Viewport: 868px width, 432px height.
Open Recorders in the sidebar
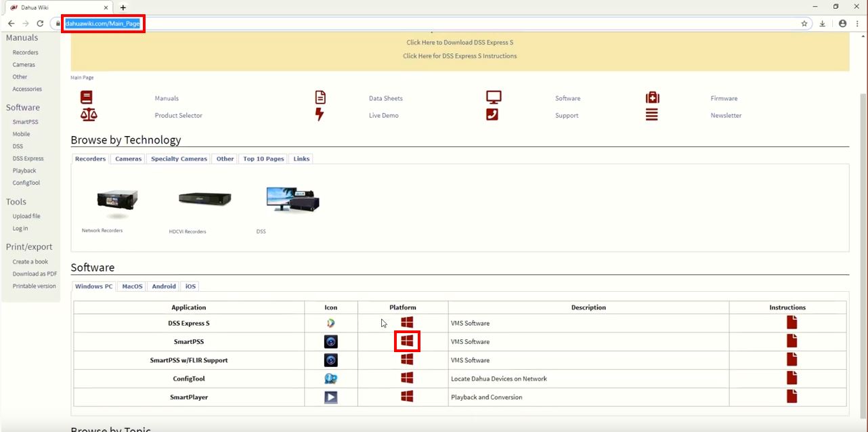click(26, 52)
